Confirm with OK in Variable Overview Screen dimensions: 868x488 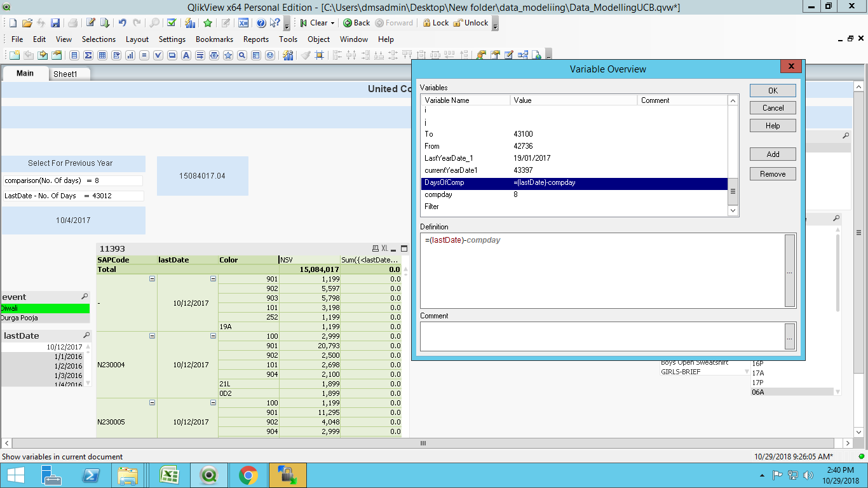[773, 90]
